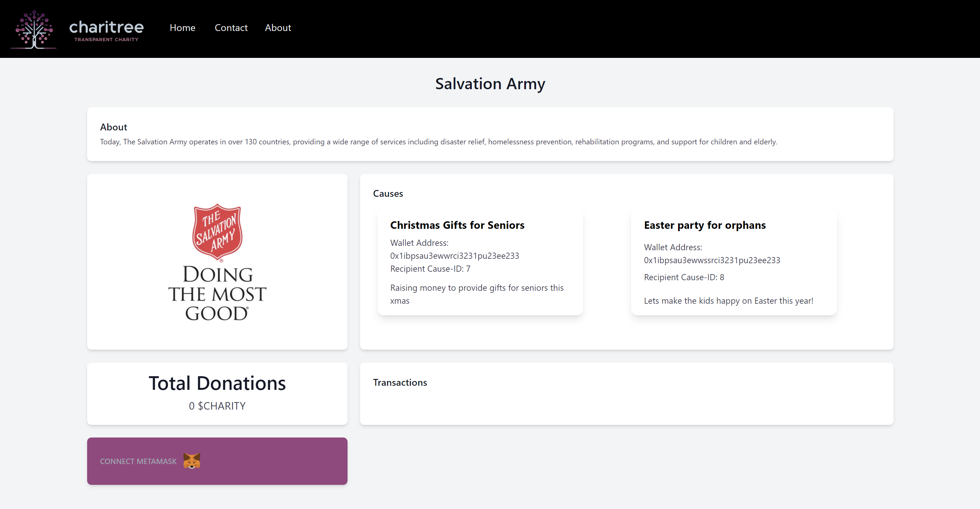Click the Doing The Most Good slogan image
The image size is (980, 509).
217,293
